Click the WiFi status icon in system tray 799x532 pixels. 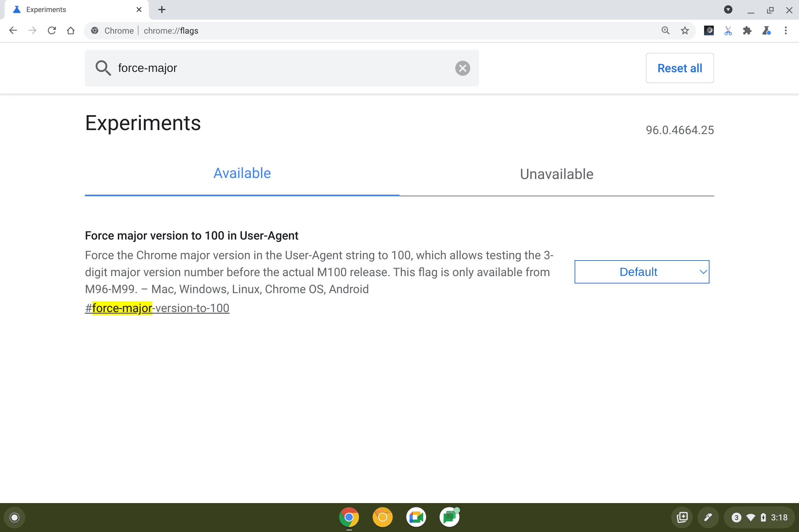[750, 517]
